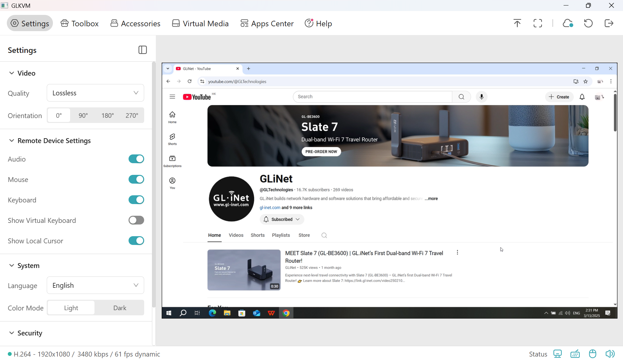The image size is (623, 364).
Task: Collapse the Settings sidebar panel icon
Action: (143, 50)
